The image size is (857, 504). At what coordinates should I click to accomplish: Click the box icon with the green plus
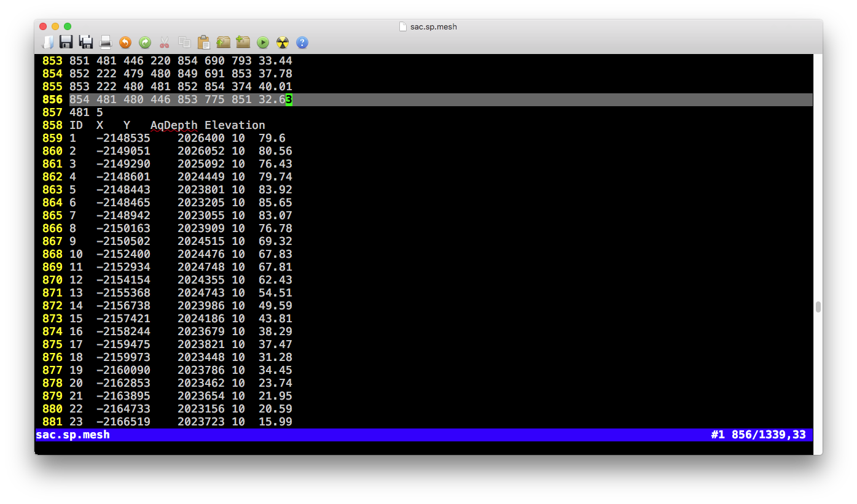(x=243, y=42)
